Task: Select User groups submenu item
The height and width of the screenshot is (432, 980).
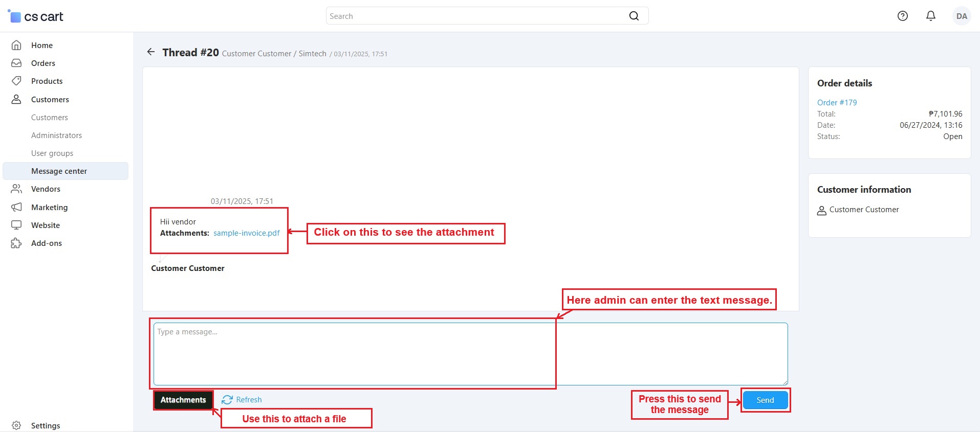Action: tap(52, 153)
